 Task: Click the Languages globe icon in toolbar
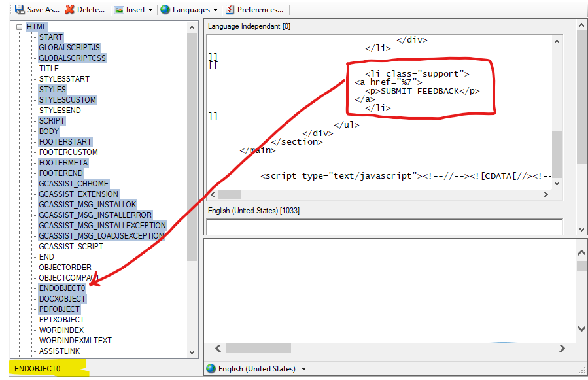(x=165, y=9)
